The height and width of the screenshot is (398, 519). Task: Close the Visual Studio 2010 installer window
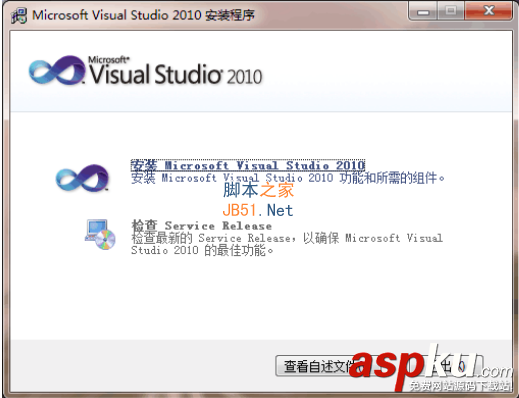(489, 11)
